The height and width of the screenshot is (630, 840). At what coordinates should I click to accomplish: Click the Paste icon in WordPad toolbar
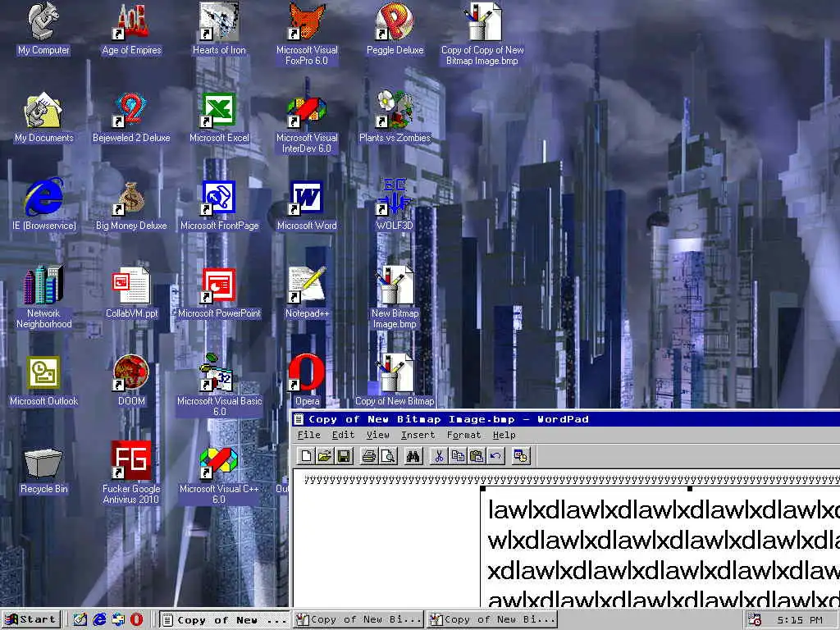click(477, 456)
